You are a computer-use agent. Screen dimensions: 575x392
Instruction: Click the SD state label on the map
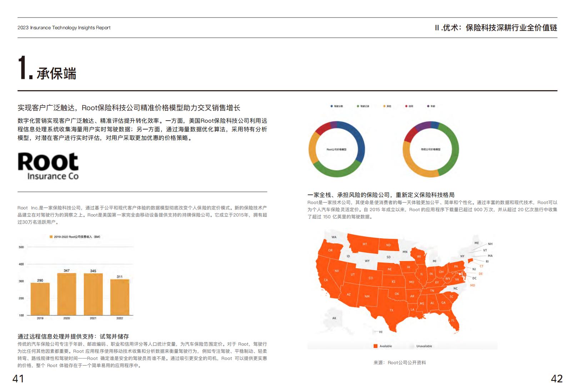(389, 257)
